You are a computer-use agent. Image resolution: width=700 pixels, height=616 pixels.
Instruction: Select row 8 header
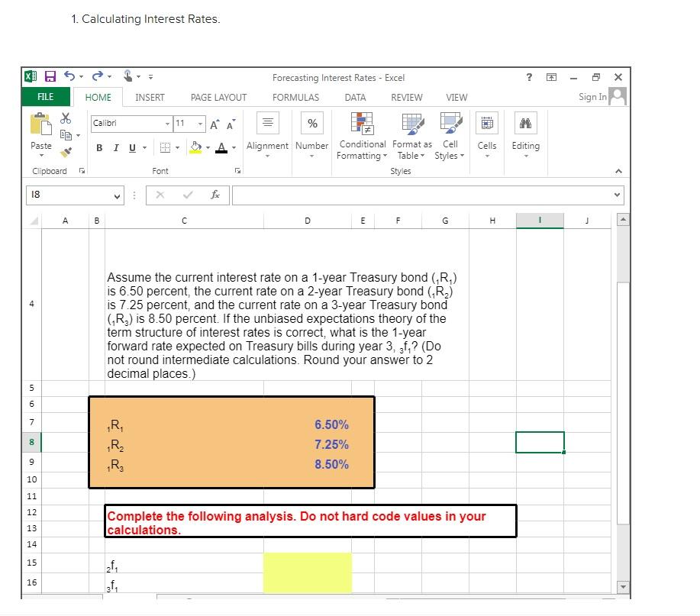(32, 442)
